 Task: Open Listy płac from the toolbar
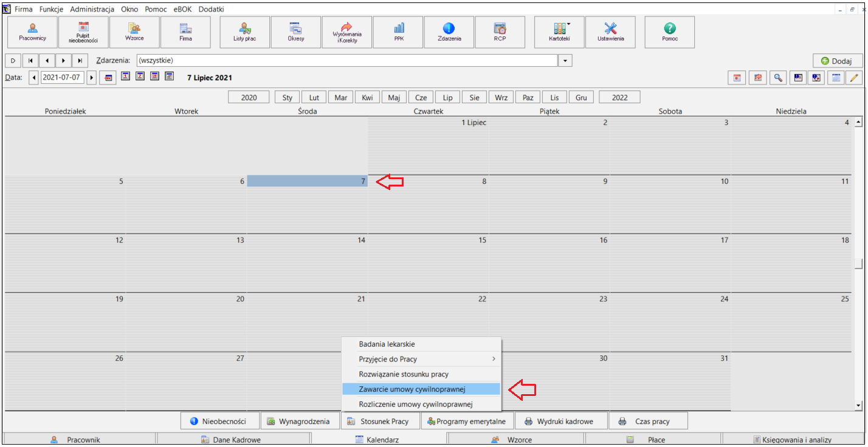pyautogui.click(x=245, y=32)
